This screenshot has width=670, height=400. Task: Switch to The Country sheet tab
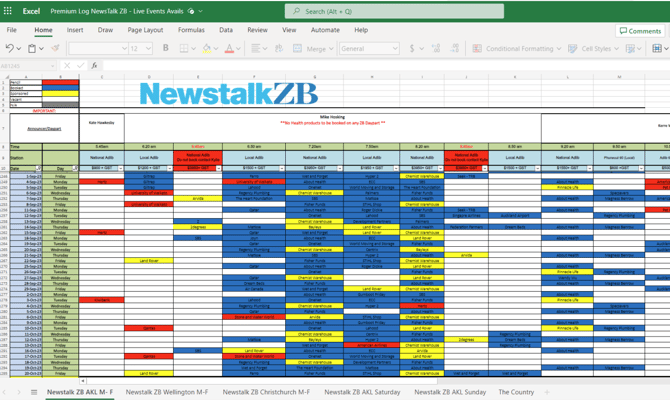(x=516, y=392)
